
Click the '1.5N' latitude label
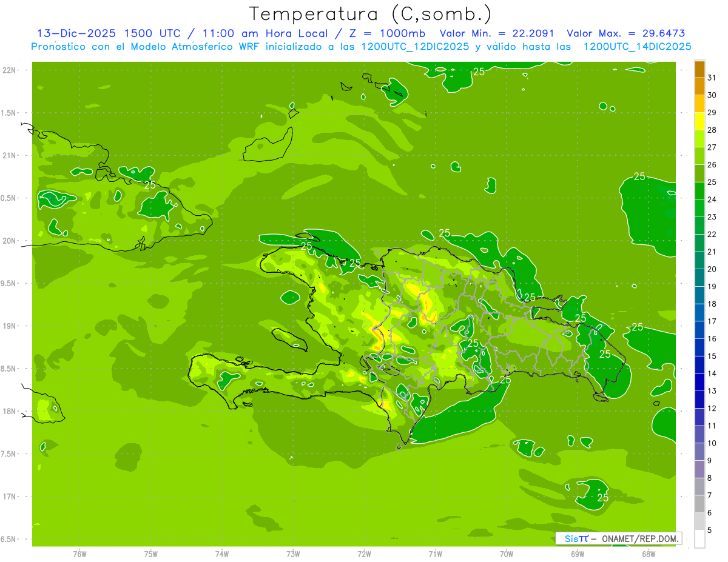pos(9,113)
